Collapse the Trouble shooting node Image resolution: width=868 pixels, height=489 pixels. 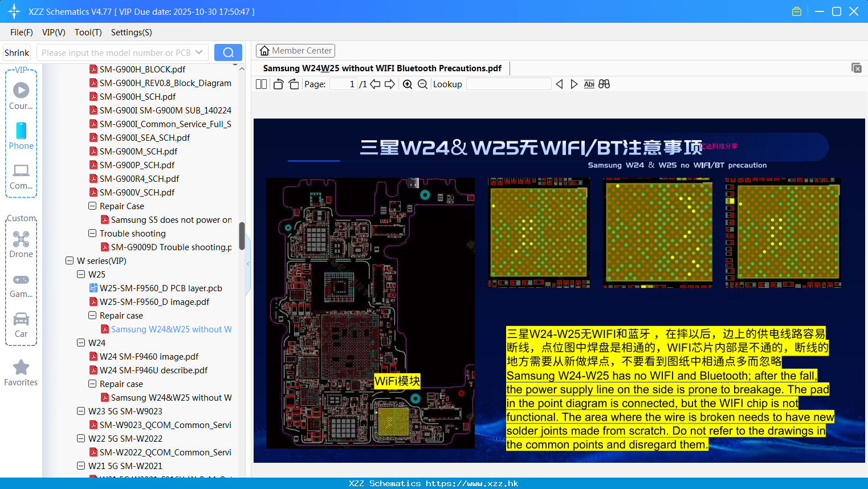click(92, 234)
